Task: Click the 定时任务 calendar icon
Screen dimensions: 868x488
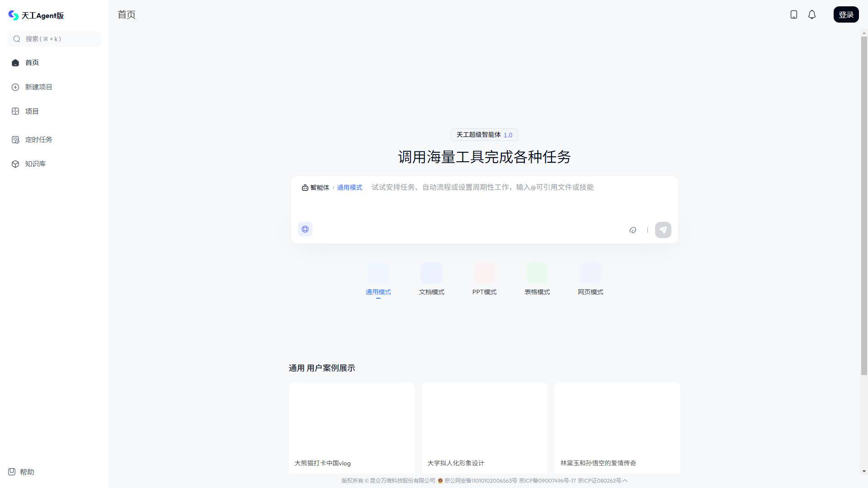Action: (x=15, y=140)
